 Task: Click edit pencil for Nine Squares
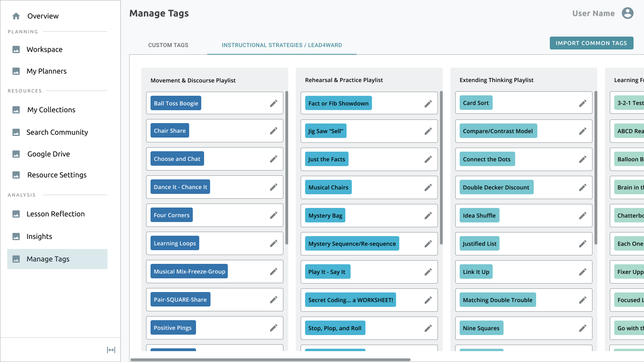pos(583,328)
